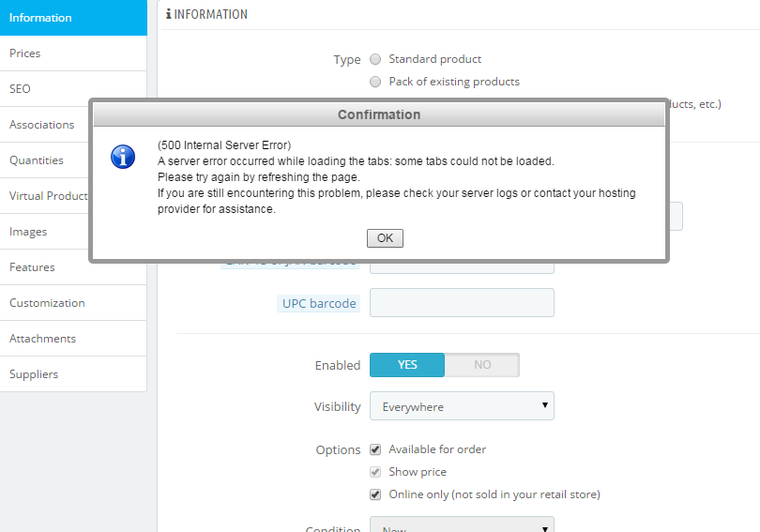
Task: Set Enabled toggle to YES
Action: (x=407, y=365)
